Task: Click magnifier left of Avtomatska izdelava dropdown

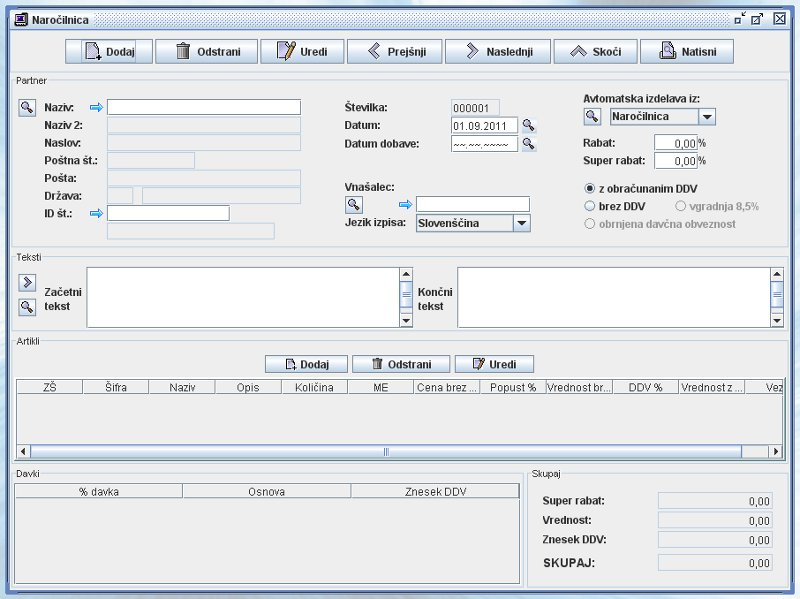Action: 593,117
